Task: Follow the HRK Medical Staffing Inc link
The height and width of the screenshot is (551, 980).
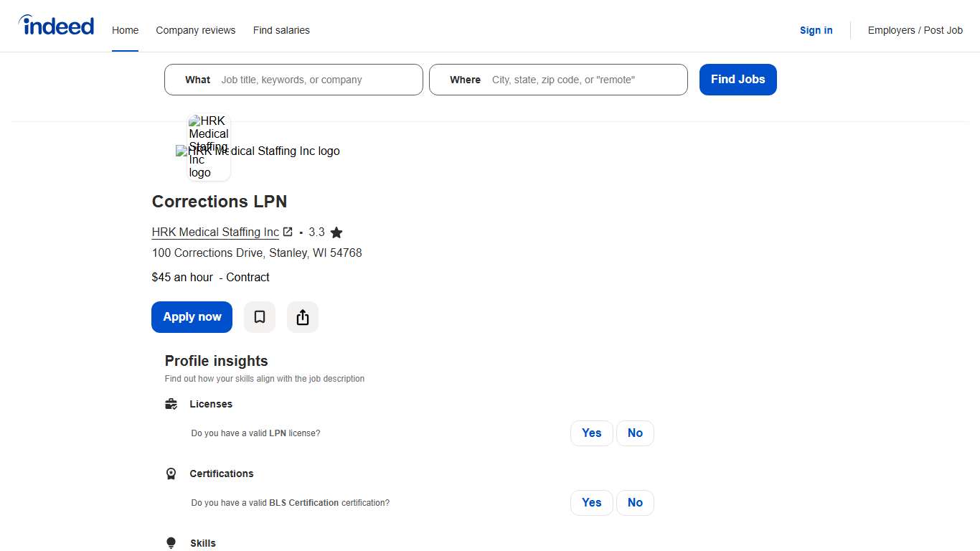Action: [215, 232]
